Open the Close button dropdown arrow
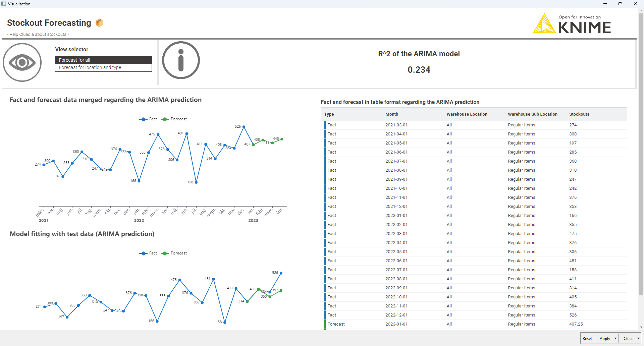Viewport: 644px width, 346px height. pos(638,338)
